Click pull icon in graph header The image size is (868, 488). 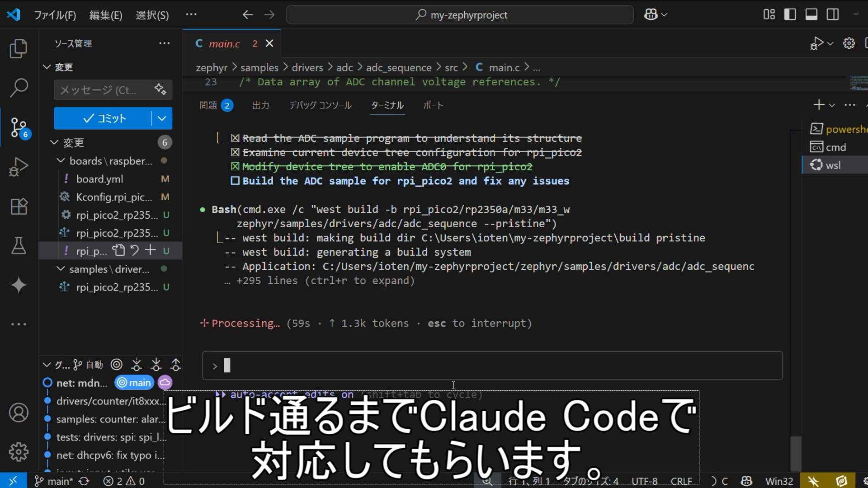156,365
